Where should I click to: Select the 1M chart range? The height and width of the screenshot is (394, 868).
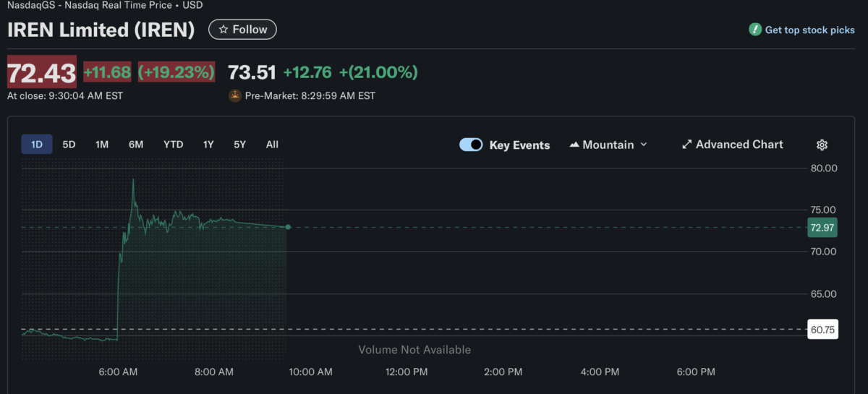(102, 145)
